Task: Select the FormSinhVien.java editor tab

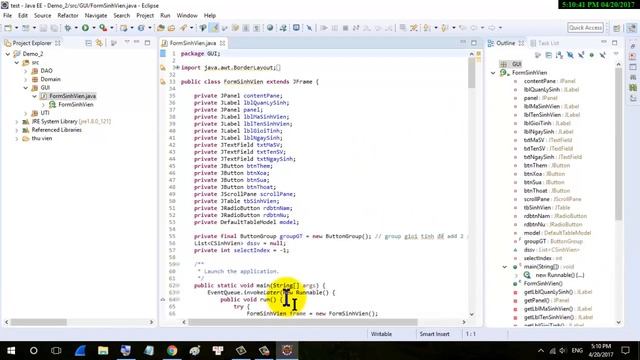Action: click(x=193, y=43)
